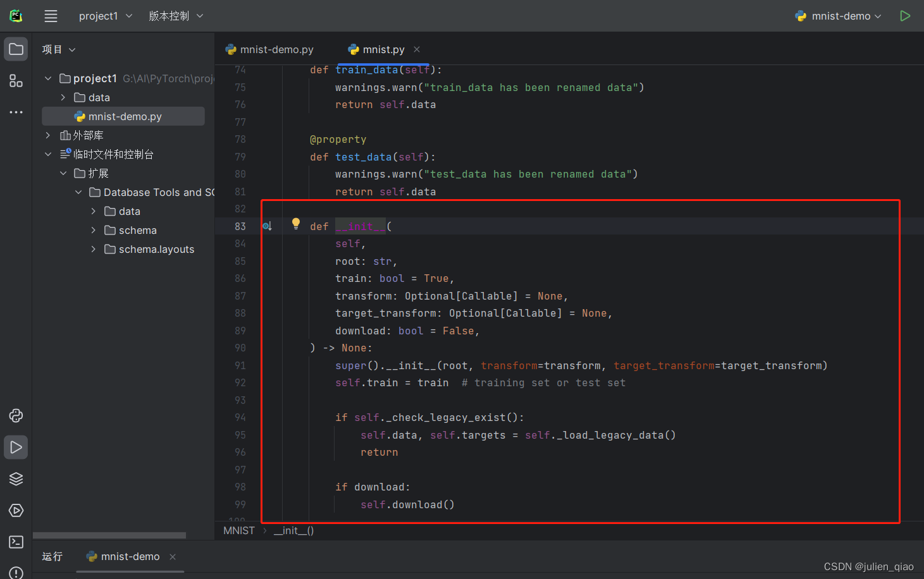Image resolution: width=924 pixels, height=579 pixels.
Task: Expand the schema folder
Action: [x=94, y=230]
